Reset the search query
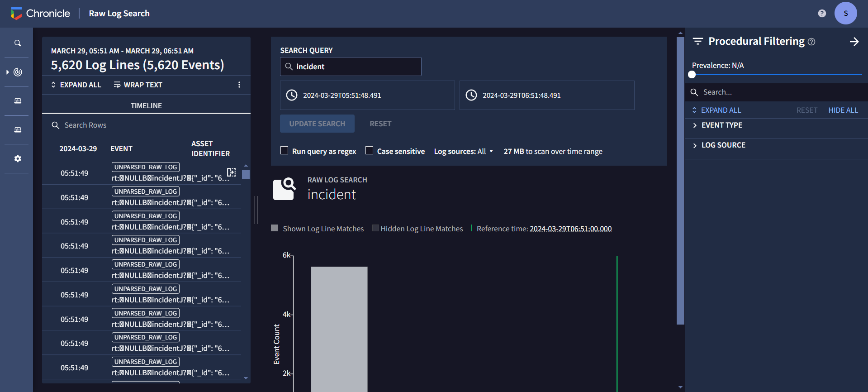Viewport: 868px width, 392px height. tap(380, 124)
